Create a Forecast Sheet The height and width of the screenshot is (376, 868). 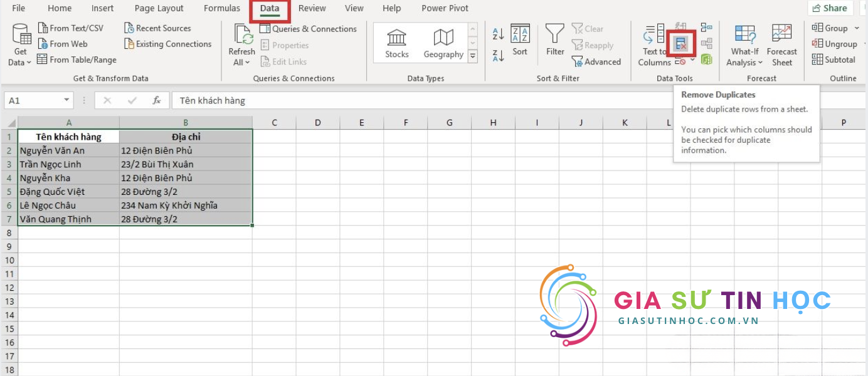pos(781,45)
